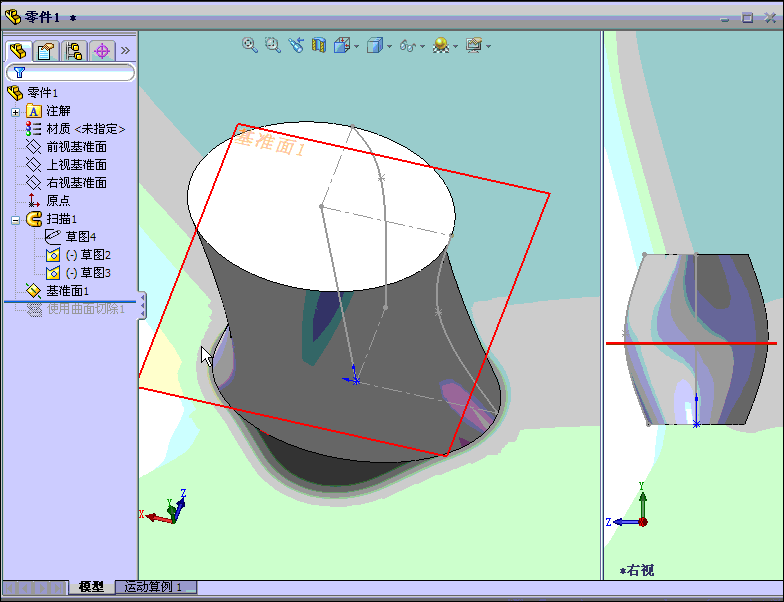Select the 扫描1 sweep feature
This screenshot has width=784, height=602.
point(62,219)
